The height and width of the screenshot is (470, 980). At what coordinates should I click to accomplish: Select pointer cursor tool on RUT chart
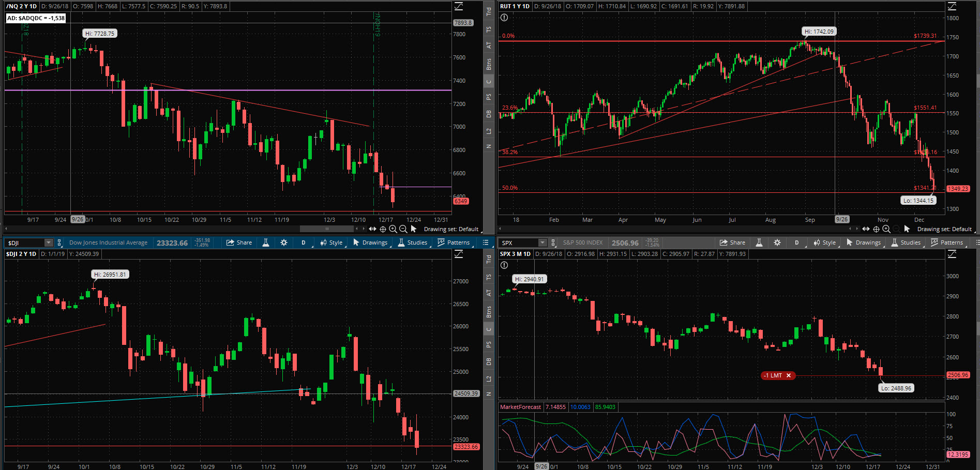907,229
